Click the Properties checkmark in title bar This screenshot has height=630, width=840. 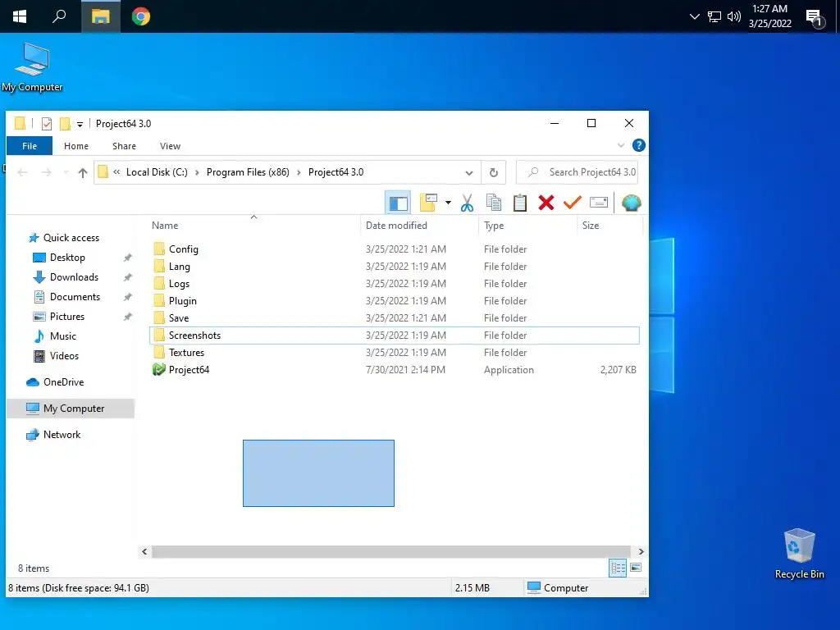[x=47, y=124]
